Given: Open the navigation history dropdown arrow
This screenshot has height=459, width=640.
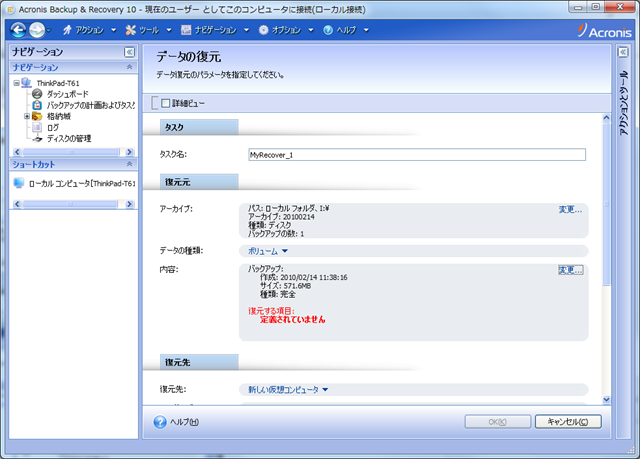Looking at the screenshot, I should 49,30.
